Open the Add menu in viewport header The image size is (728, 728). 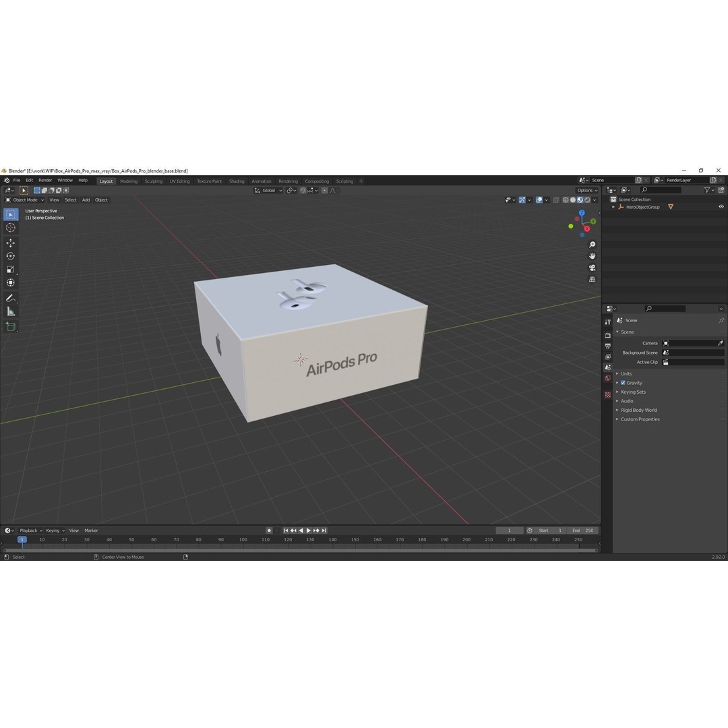(x=86, y=200)
